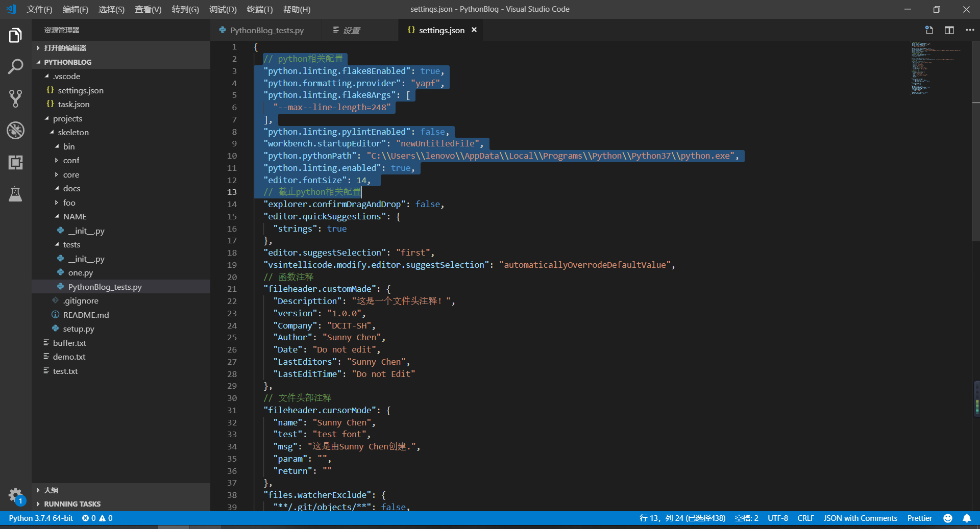The height and width of the screenshot is (529, 980).
Task: Select PythonBlog_tests.py in explorer tree
Action: pos(121,287)
